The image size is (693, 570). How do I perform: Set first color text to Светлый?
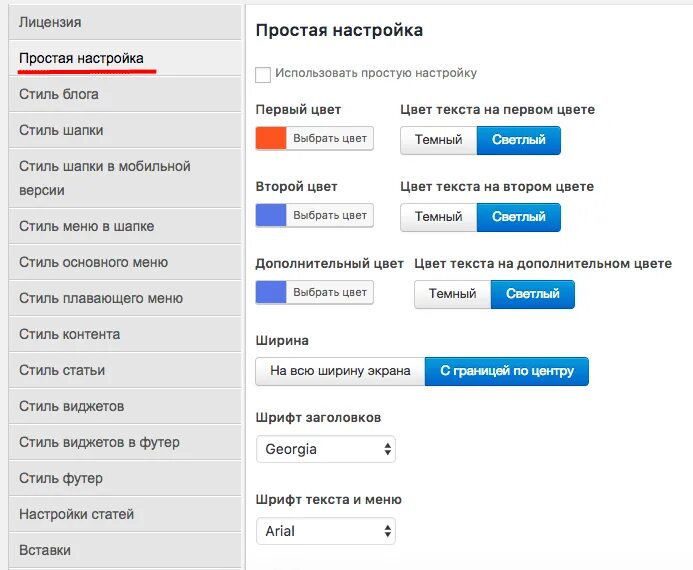click(x=519, y=140)
